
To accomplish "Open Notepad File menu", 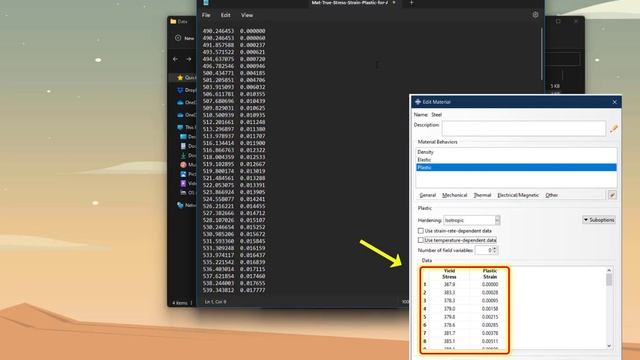I will pyautogui.click(x=206, y=15).
